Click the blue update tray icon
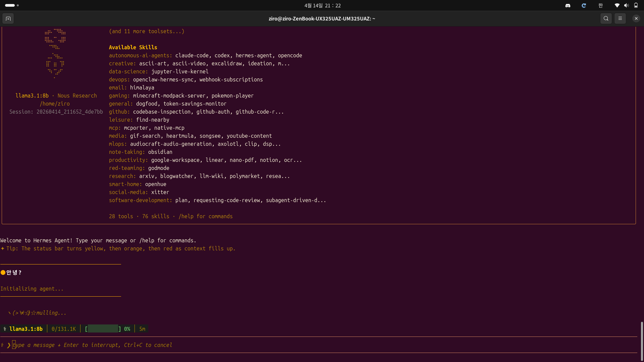644x362 pixels. click(584, 5)
